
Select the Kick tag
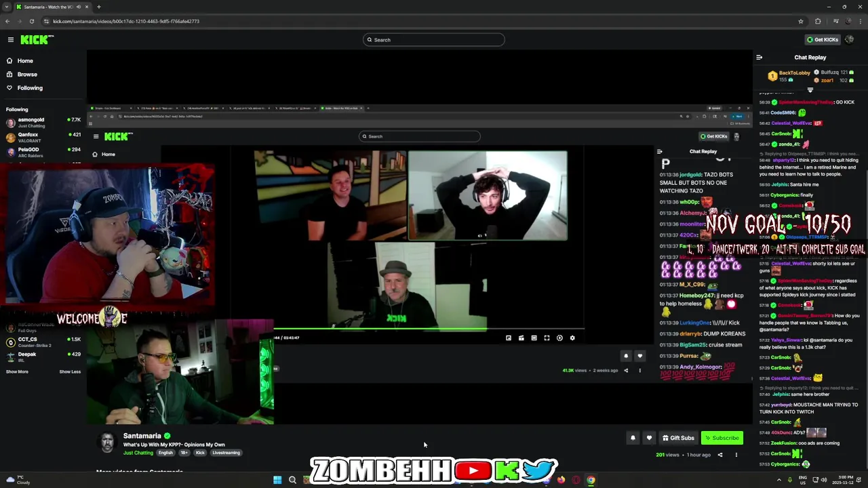click(x=200, y=453)
